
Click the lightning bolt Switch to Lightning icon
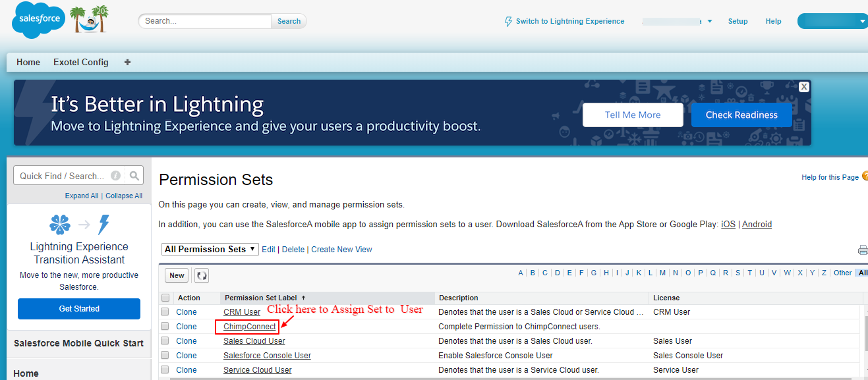(508, 22)
